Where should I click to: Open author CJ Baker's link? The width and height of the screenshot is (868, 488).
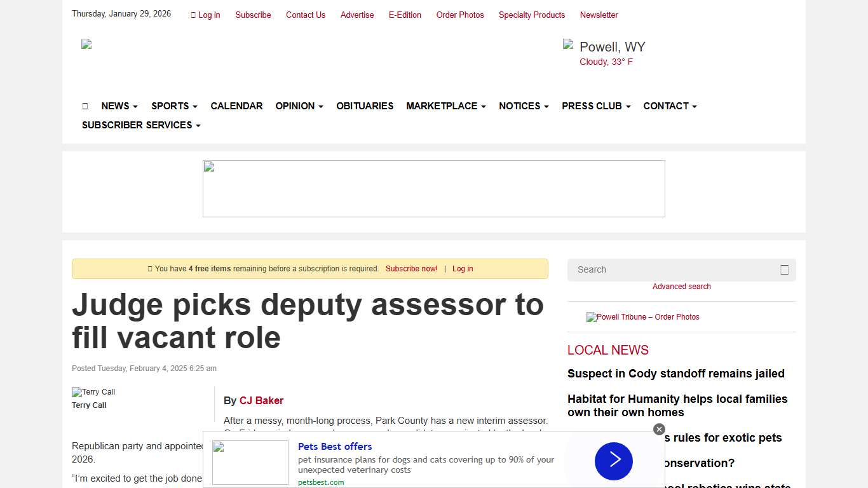point(261,401)
